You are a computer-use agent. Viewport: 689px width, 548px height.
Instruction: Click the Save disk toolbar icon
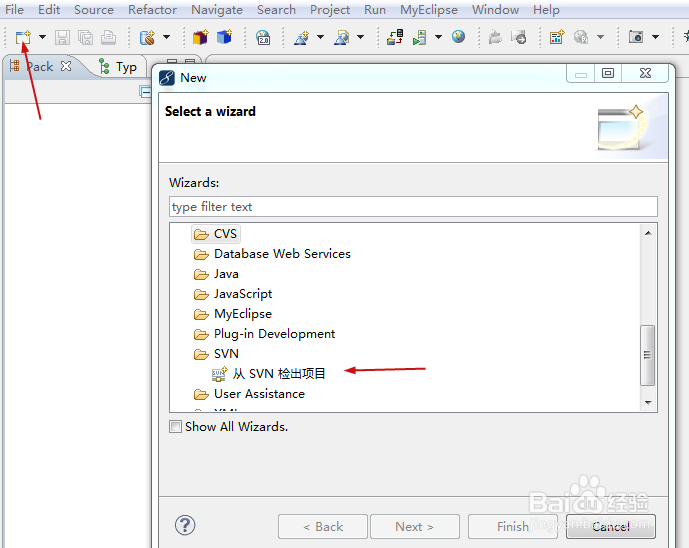[62, 37]
